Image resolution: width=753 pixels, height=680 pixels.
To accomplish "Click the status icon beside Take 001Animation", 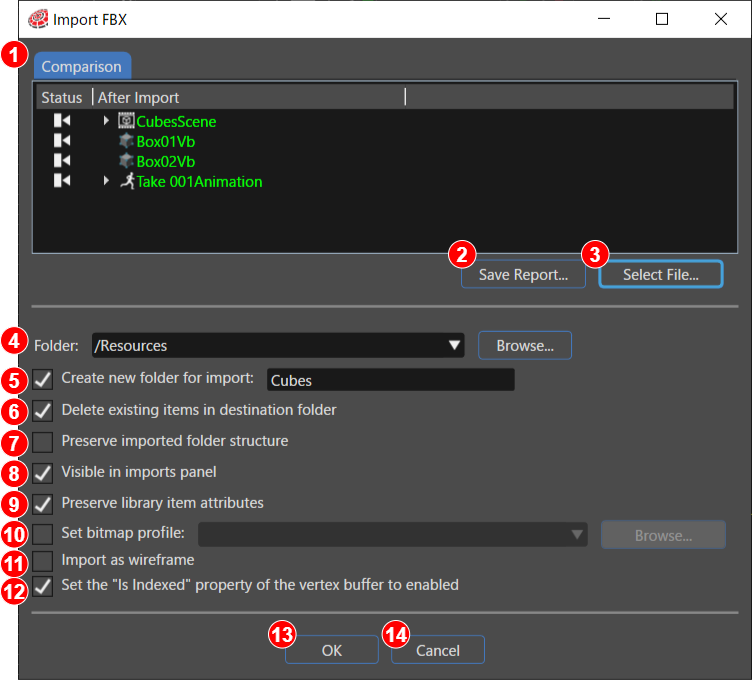I will point(62,181).
